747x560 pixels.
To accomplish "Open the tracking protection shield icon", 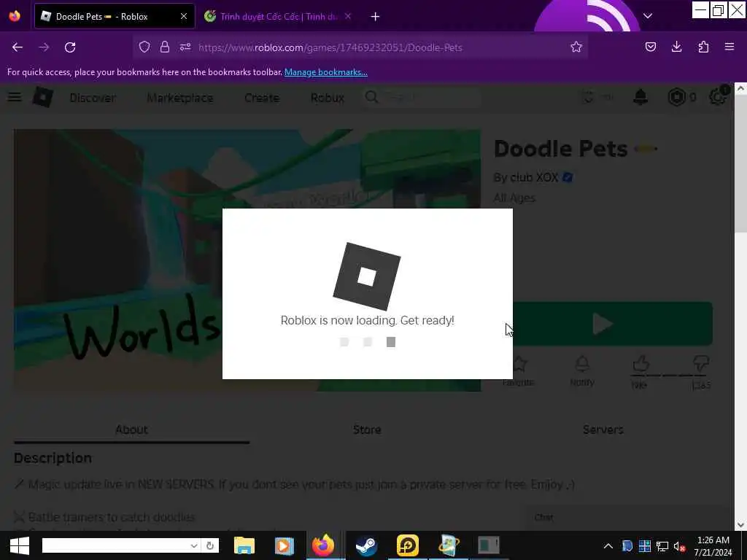I will point(144,47).
